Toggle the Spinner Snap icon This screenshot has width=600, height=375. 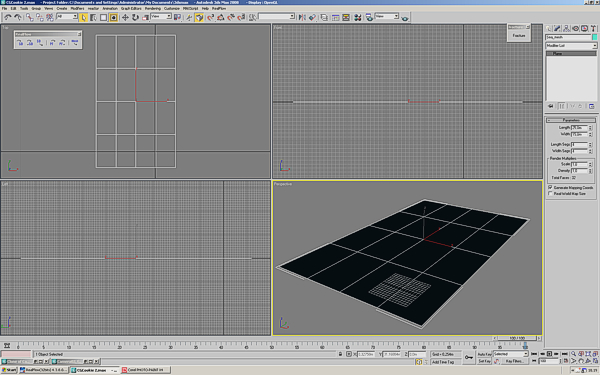[x=241, y=17]
